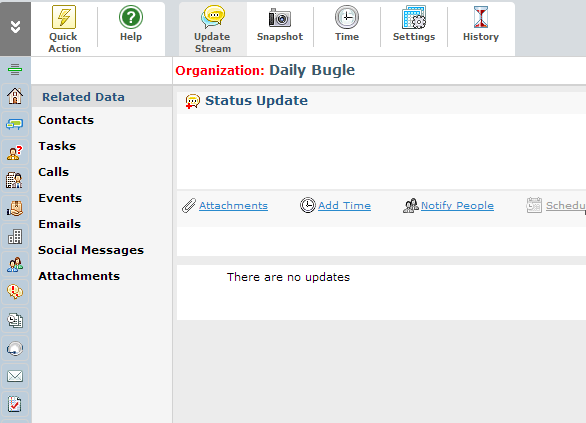This screenshot has width=586, height=423.
Task: Click the Add Time link
Action: tap(344, 206)
